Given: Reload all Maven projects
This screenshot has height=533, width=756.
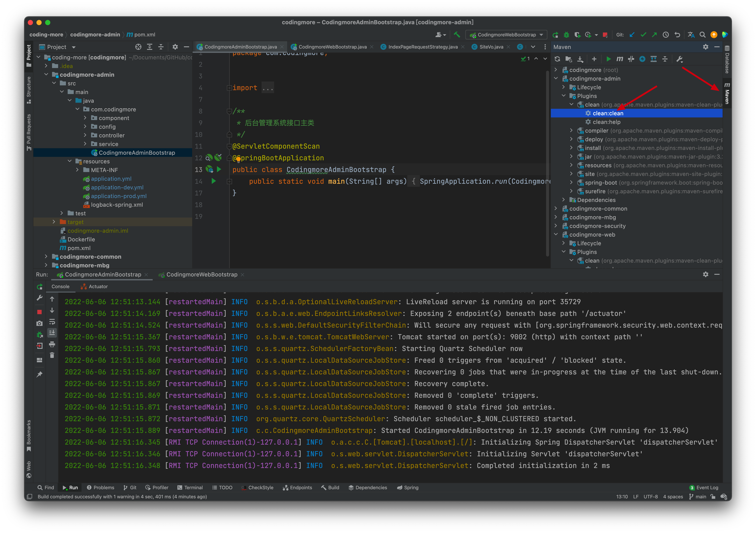Looking at the screenshot, I should 557,59.
